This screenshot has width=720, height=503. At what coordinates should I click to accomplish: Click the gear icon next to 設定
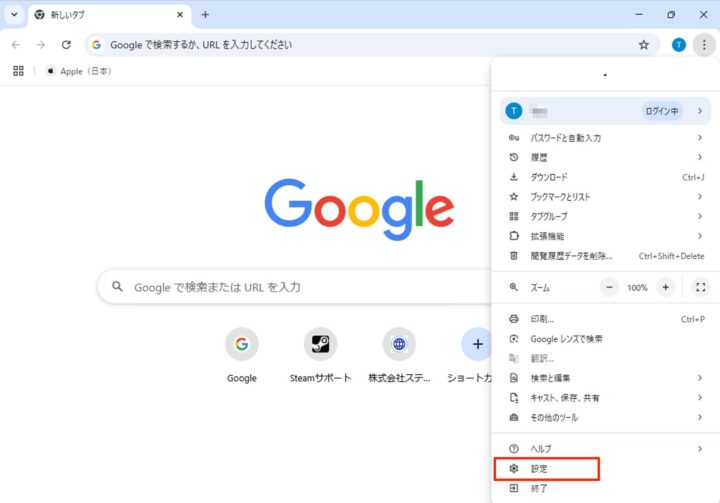pyautogui.click(x=514, y=469)
